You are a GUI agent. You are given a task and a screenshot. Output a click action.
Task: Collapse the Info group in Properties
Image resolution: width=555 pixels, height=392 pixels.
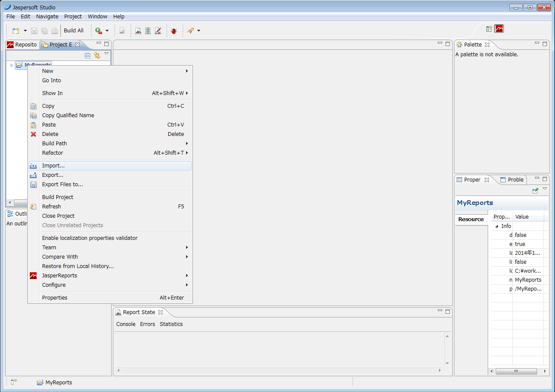click(x=497, y=226)
